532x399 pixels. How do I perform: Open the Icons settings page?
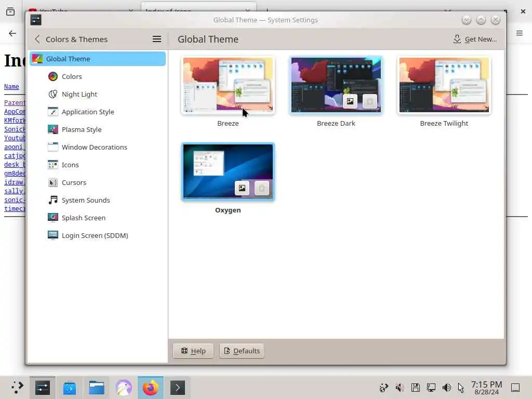point(98,165)
